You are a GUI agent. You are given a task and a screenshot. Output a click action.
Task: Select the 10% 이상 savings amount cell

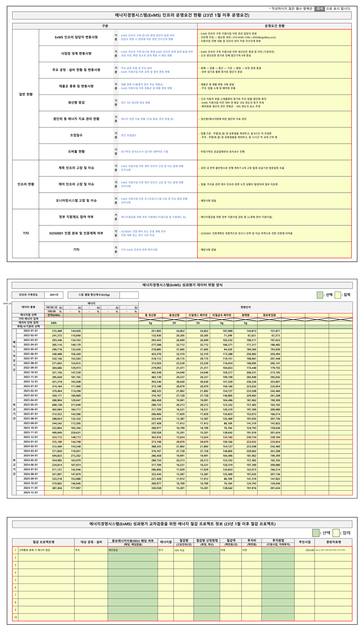183,550
